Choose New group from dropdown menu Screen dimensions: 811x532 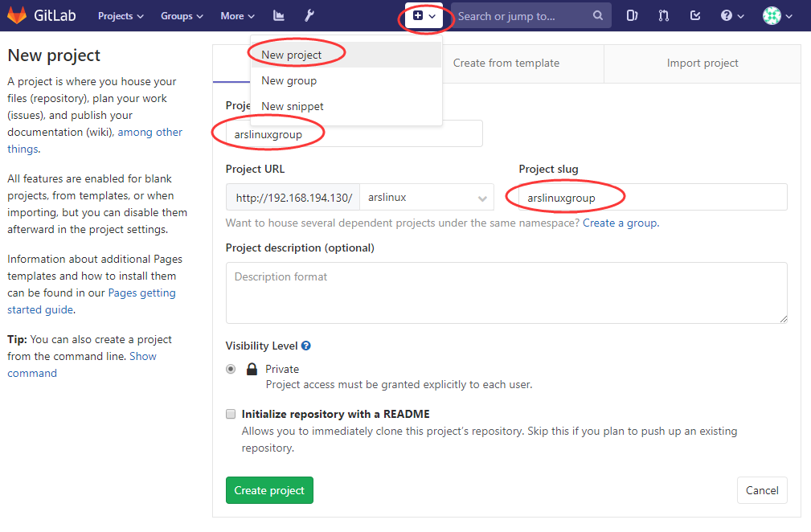346,80
